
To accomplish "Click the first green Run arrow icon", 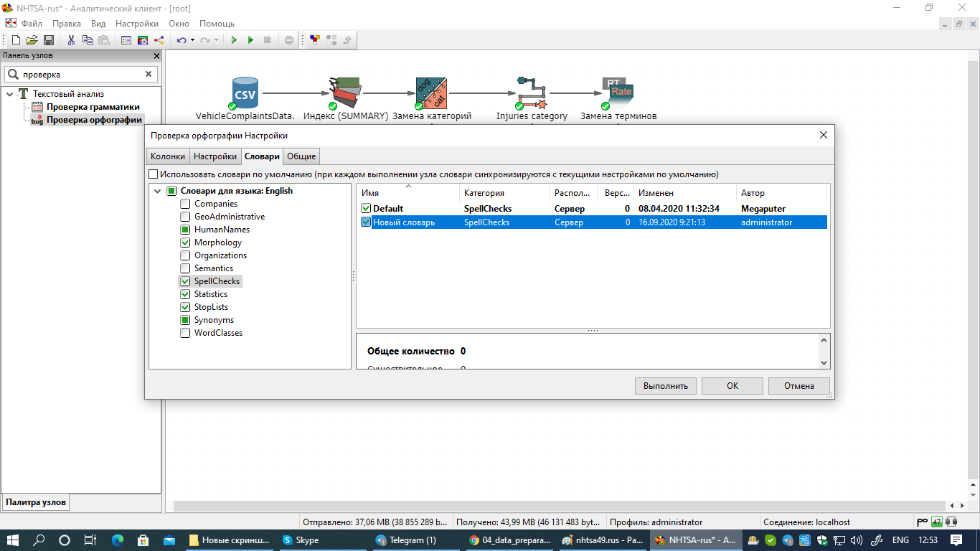I will coord(234,40).
